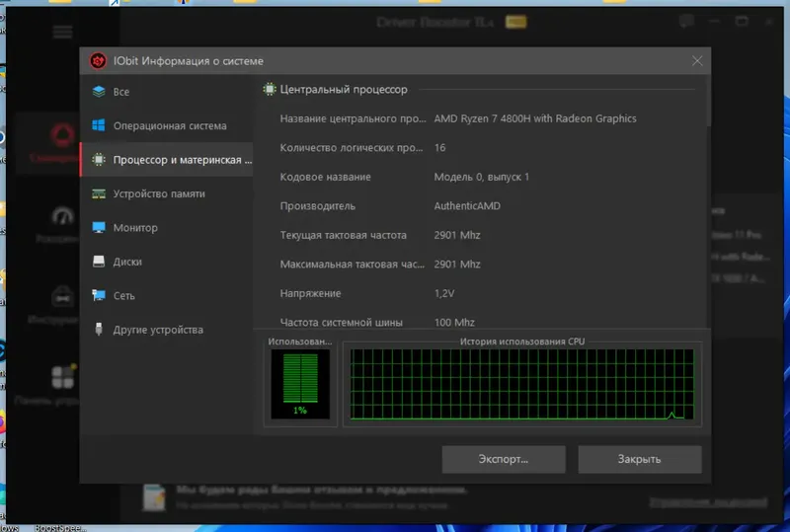
Task: Click the voltage value "1,2V"
Action: [x=444, y=293]
